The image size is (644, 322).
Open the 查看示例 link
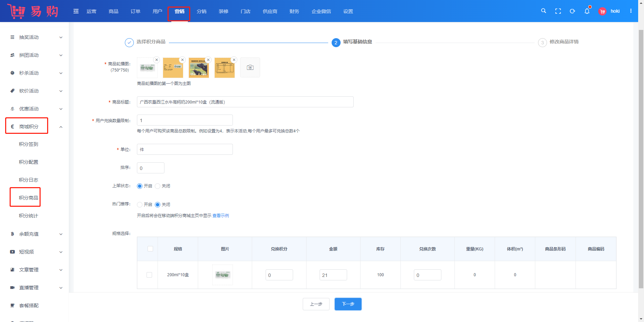pyautogui.click(x=221, y=216)
